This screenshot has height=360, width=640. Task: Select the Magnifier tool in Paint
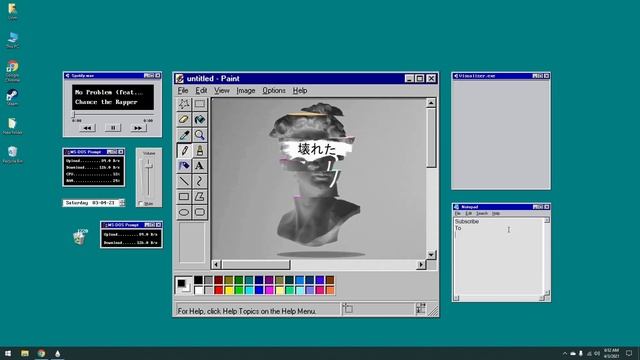point(200,135)
